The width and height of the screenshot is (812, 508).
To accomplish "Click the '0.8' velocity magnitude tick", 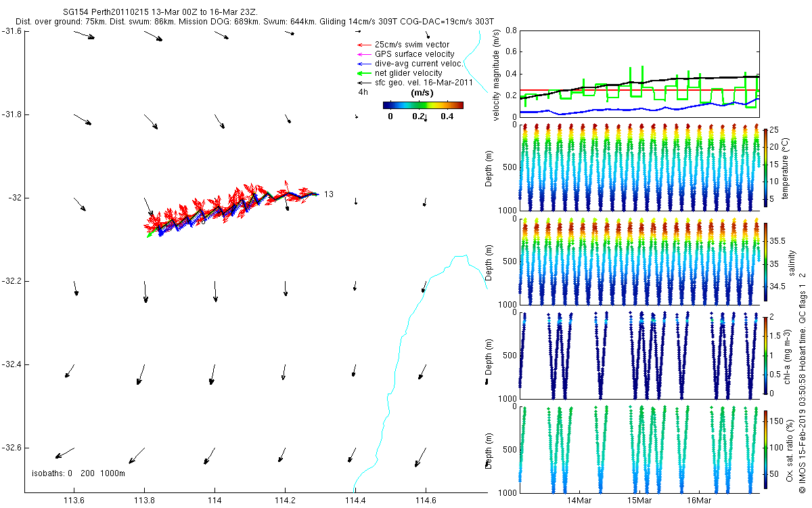I will [511, 31].
